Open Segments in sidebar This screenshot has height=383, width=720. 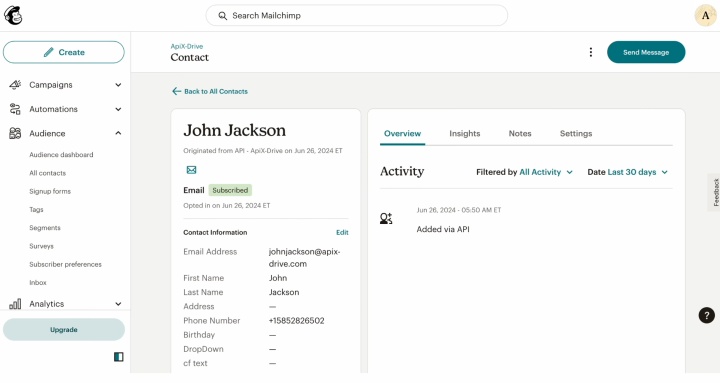(45, 228)
